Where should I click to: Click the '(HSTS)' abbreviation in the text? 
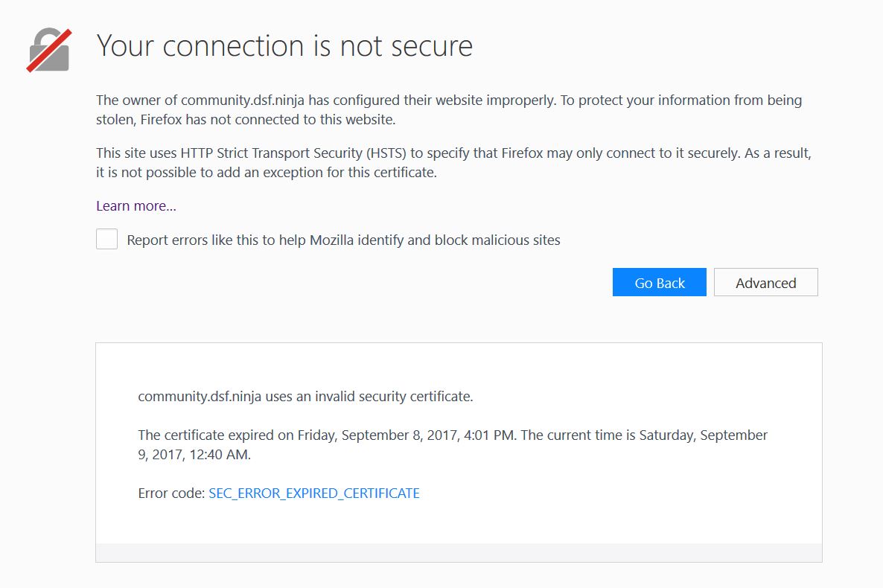point(386,153)
